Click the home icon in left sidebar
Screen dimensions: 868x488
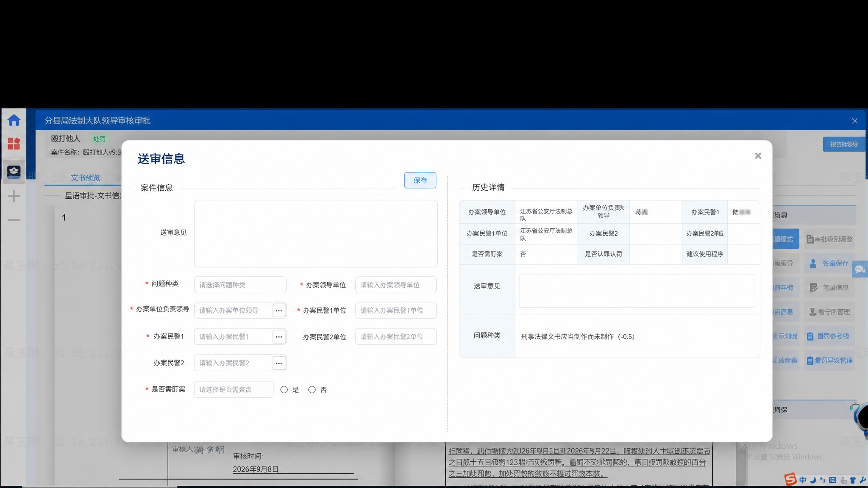pyautogui.click(x=14, y=120)
